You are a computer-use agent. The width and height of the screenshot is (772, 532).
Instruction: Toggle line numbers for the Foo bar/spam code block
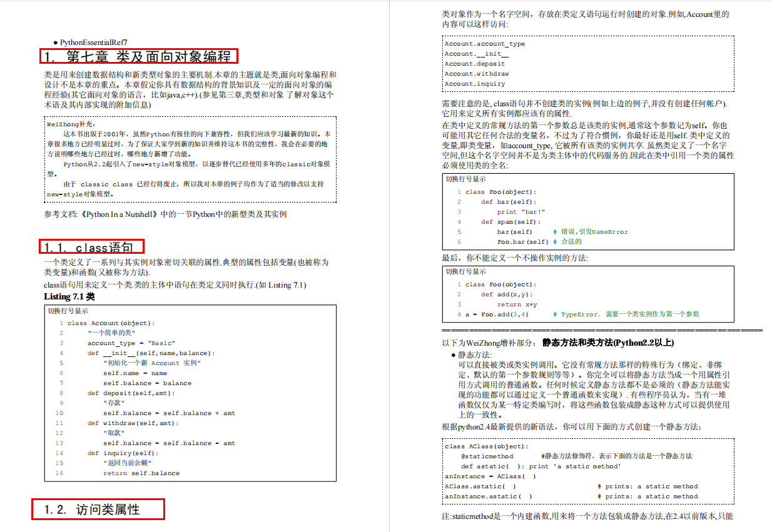(465, 179)
